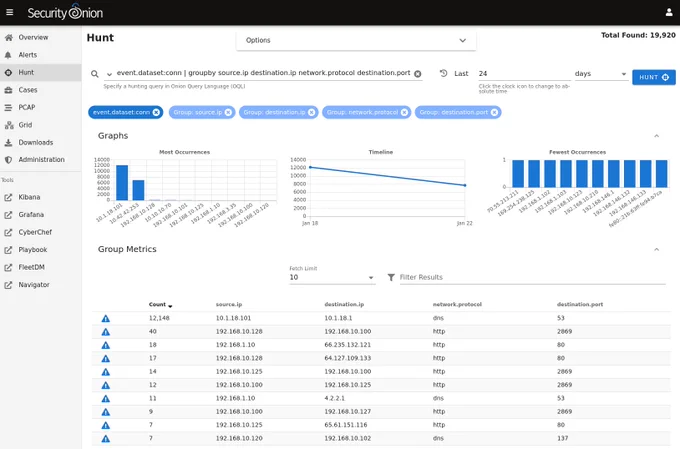680x449 pixels.
Task: Click alert icon for count 17 row
Action: pyautogui.click(x=105, y=359)
